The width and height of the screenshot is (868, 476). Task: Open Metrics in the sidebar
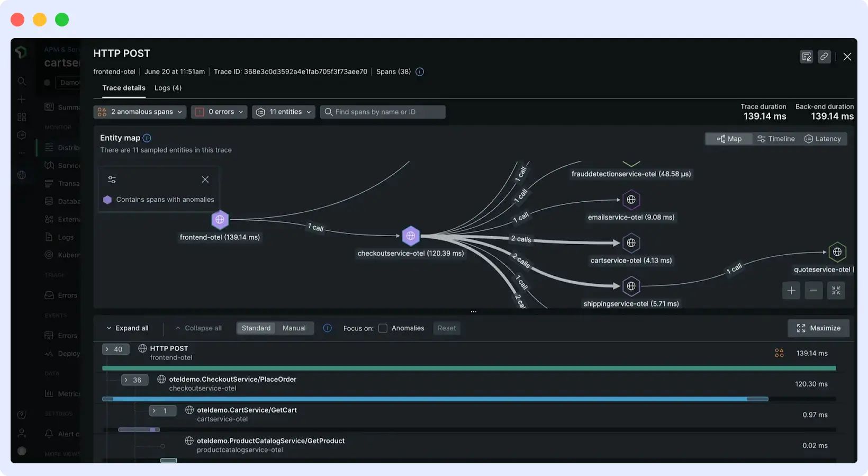[x=62, y=394]
